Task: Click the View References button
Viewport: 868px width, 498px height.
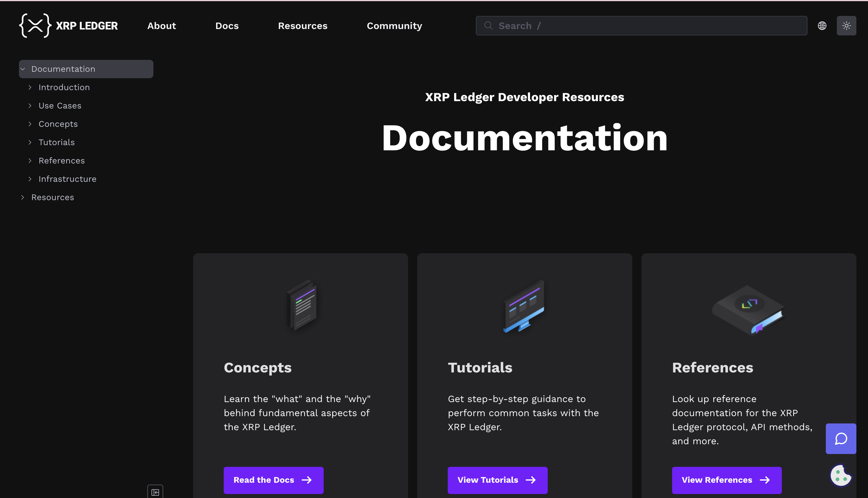Action: 726,480
